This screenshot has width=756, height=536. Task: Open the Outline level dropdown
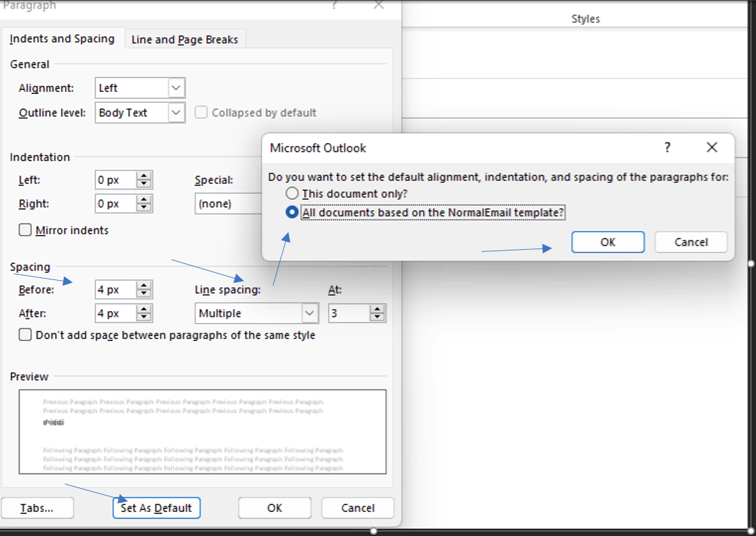[x=176, y=112]
